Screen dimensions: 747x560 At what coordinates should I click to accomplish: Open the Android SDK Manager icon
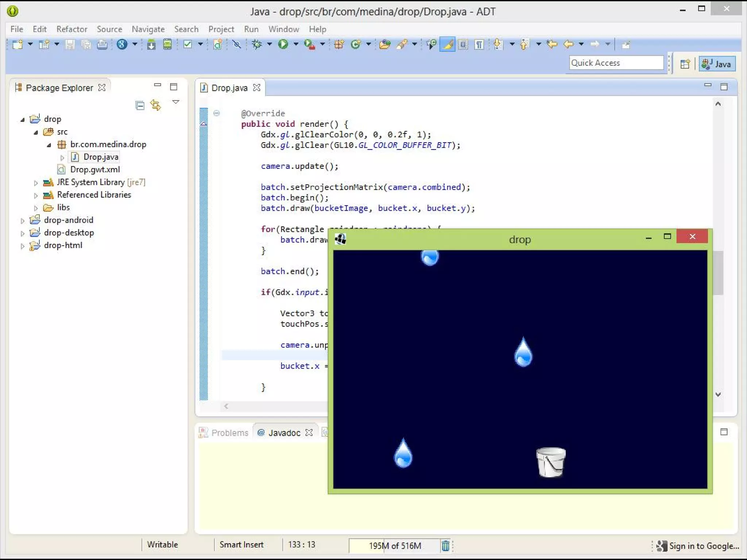[x=151, y=44]
